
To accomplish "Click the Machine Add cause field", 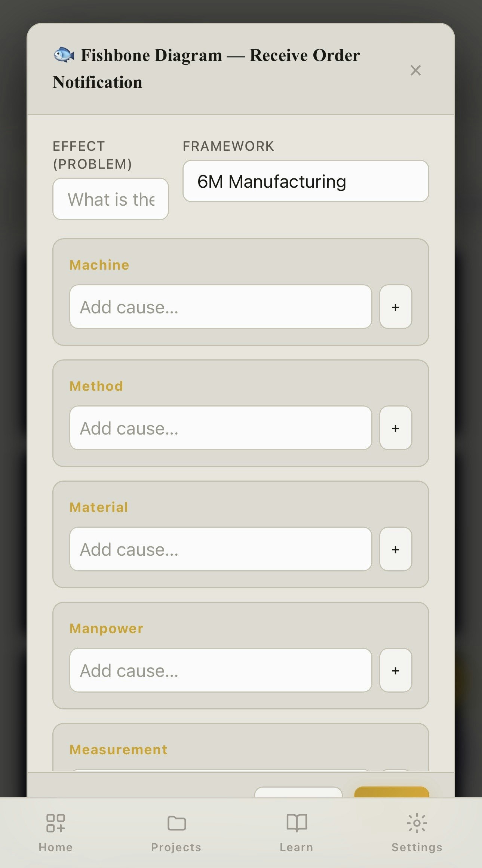I will point(221,307).
